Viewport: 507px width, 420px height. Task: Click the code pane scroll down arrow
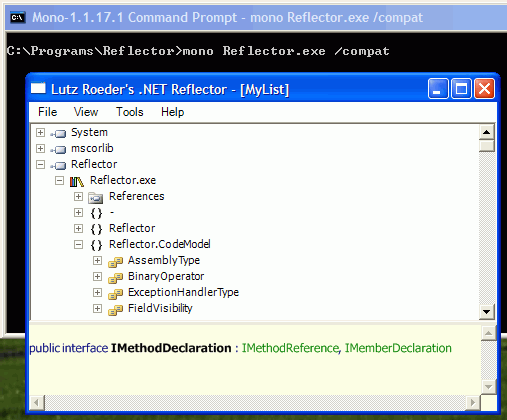(x=488, y=387)
